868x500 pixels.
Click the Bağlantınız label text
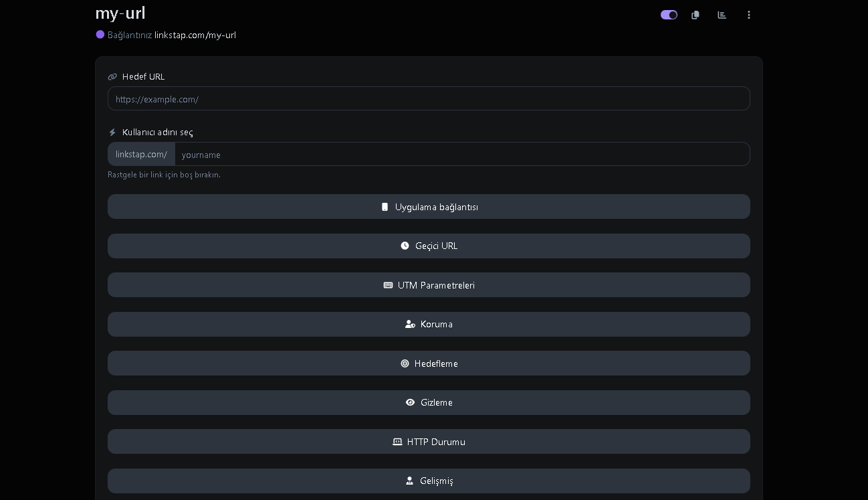(130, 35)
